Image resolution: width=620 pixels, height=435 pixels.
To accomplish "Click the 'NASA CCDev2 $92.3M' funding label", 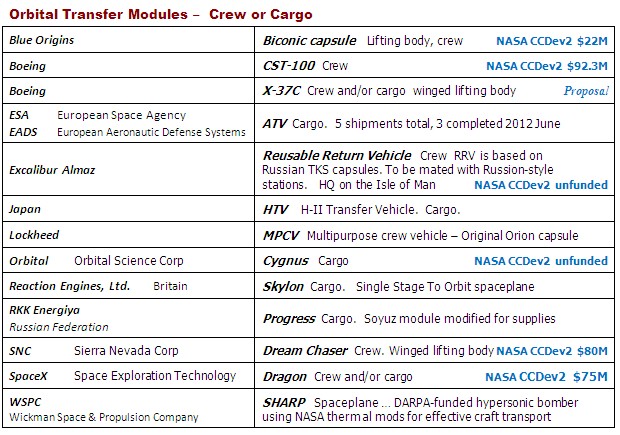I will (546, 66).
